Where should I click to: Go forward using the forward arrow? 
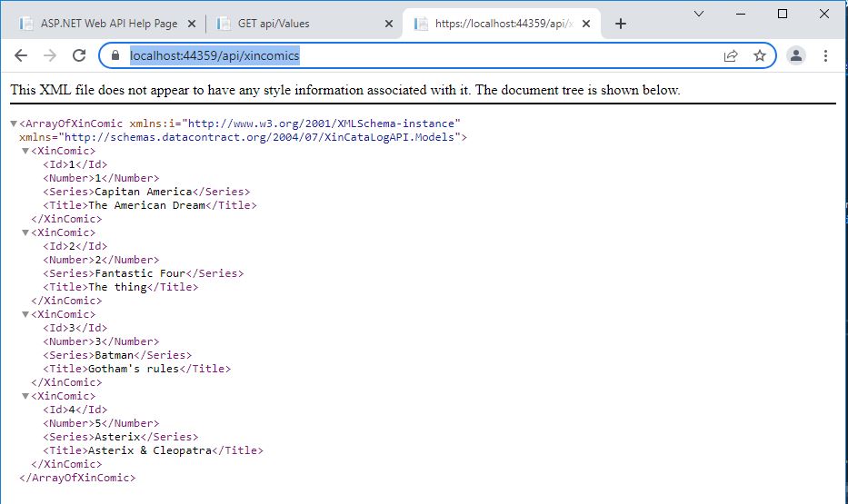point(50,55)
